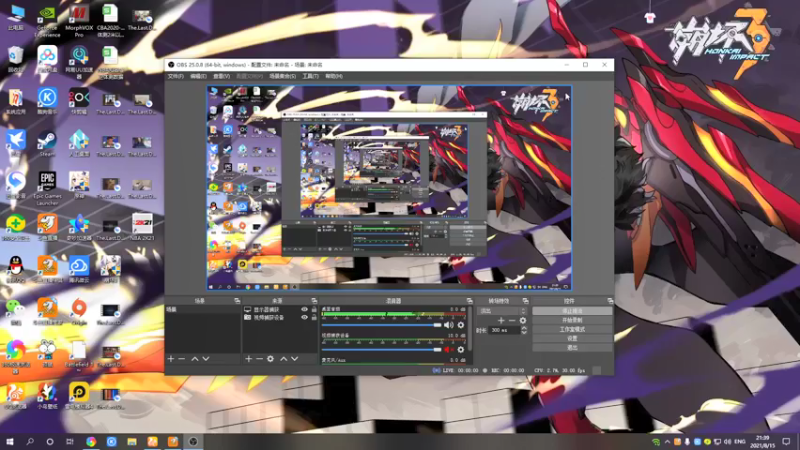Open Task View on the taskbar
Viewport: 800px width, 450px height.
(70, 442)
